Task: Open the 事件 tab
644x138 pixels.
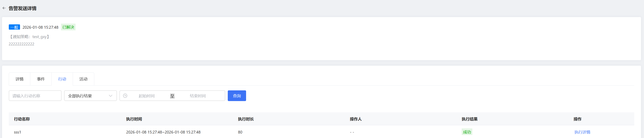Action: [41, 79]
